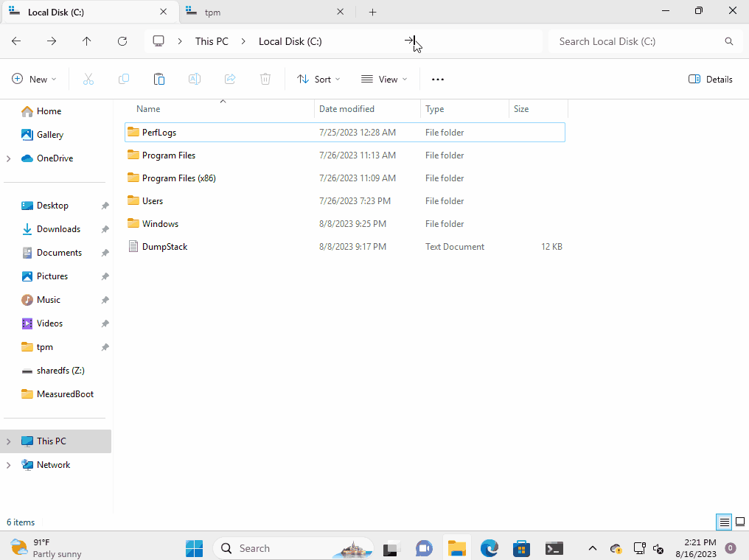The image size is (749, 560).
Task: Open the View dropdown menu
Action: [x=384, y=80]
